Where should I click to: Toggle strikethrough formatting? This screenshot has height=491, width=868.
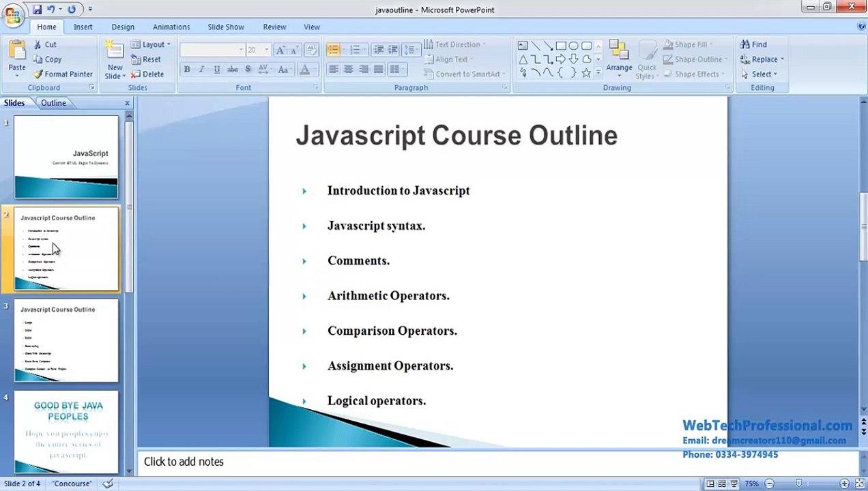[233, 70]
